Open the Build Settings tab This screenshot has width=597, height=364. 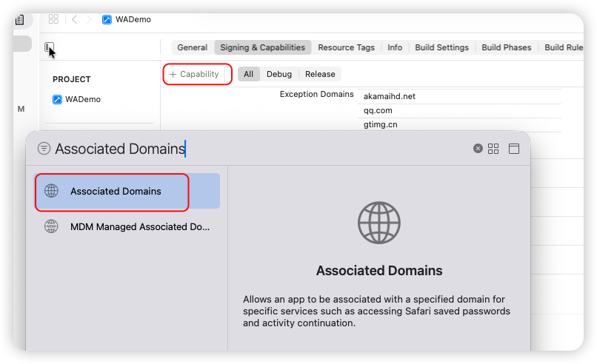(x=441, y=47)
